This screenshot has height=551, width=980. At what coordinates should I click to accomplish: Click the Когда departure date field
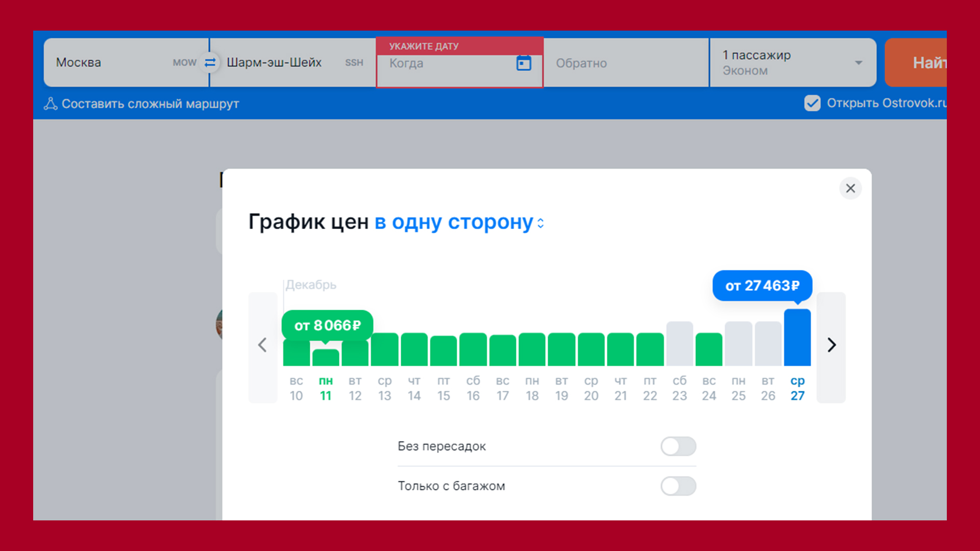[x=459, y=63]
